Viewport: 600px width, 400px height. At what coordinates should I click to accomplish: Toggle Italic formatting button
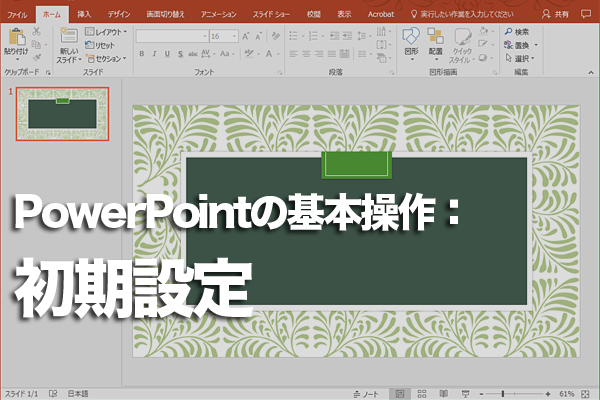(x=154, y=54)
